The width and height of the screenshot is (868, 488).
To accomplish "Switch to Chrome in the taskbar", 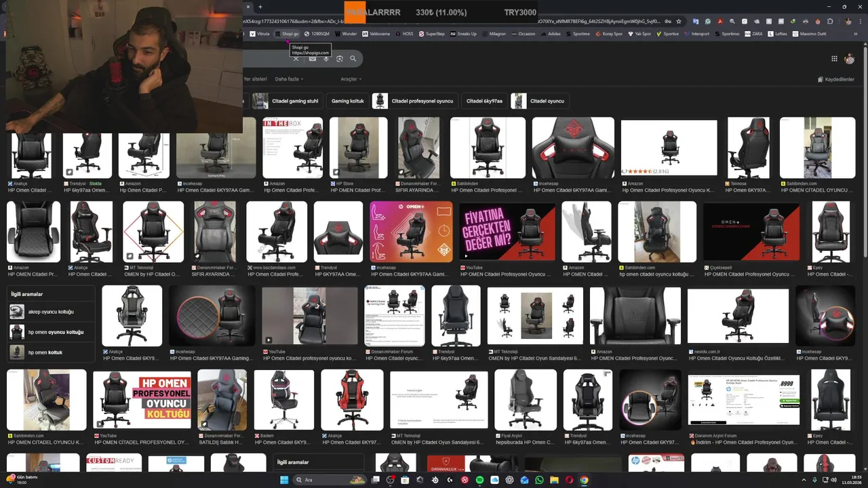I will pos(584,480).
